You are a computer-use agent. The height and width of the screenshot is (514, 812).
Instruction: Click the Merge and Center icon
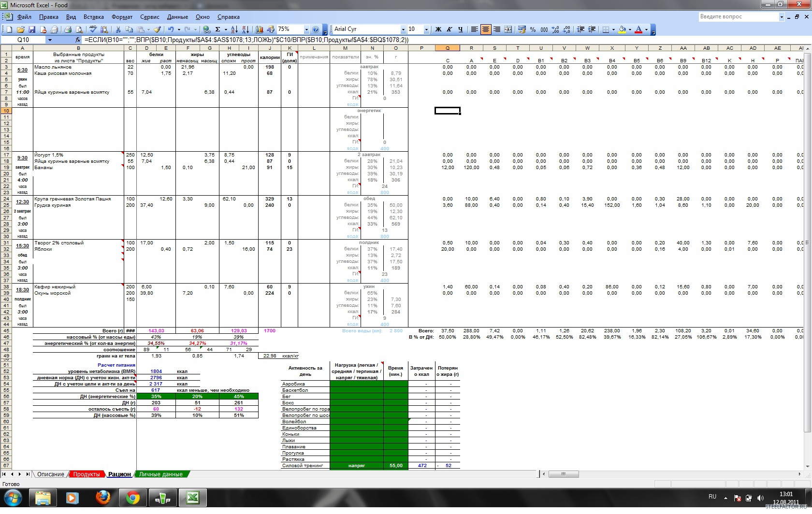508,29
